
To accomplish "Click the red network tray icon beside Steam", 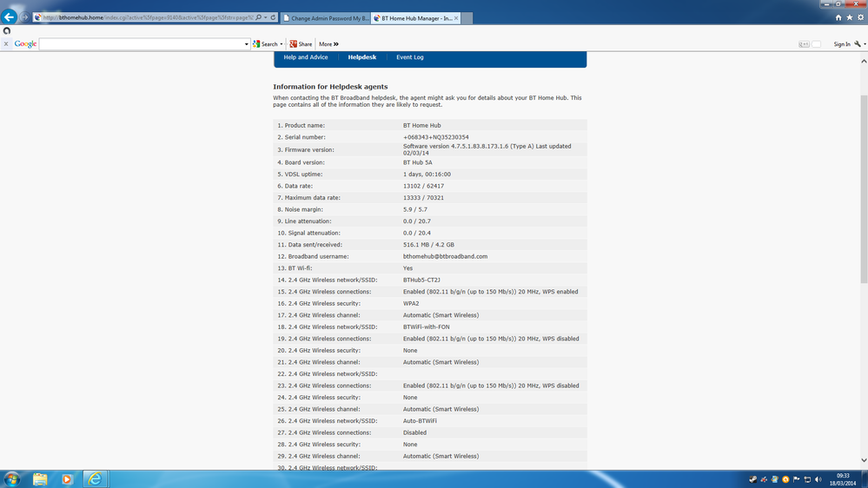I will point(764,479).
